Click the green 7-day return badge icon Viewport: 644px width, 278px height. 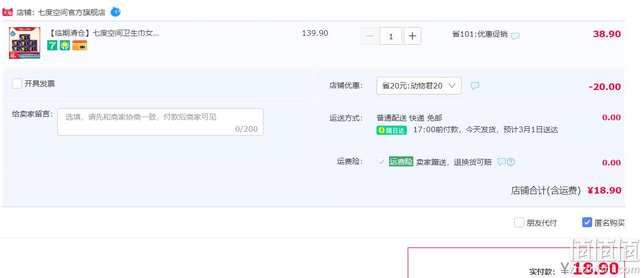click(52, 45)
